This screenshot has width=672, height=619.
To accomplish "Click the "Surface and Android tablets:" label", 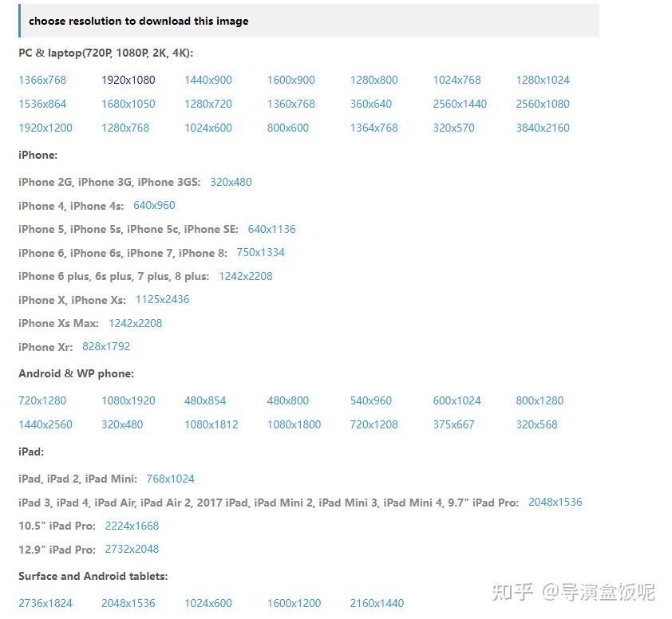I will [x=93, y=576].
